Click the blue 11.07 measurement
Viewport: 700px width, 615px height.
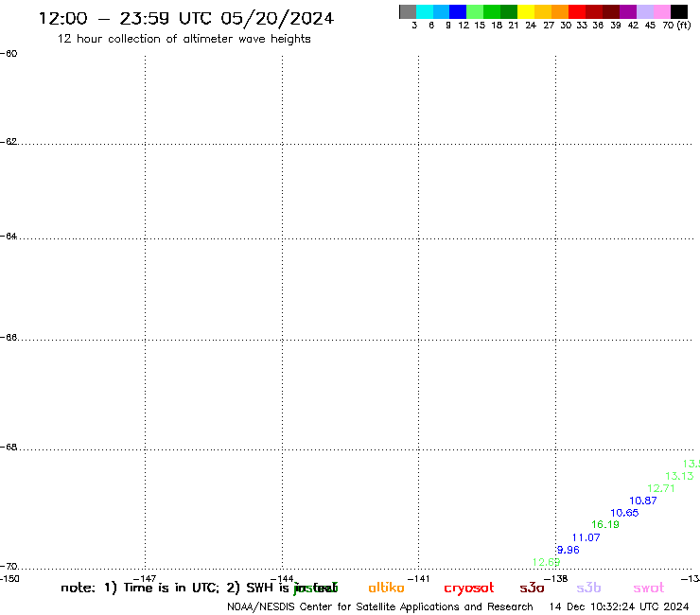click(x=586, y=537)
